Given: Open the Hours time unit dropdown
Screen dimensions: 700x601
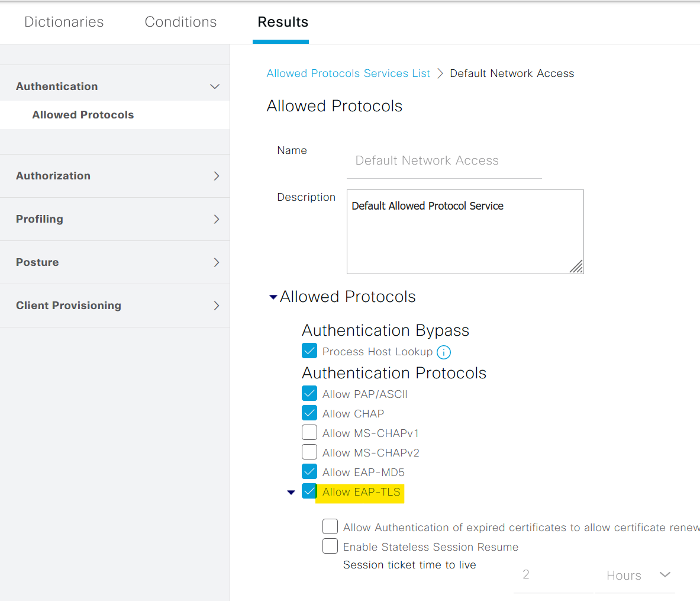Looking at the screenshot, I should coord(636,576).
